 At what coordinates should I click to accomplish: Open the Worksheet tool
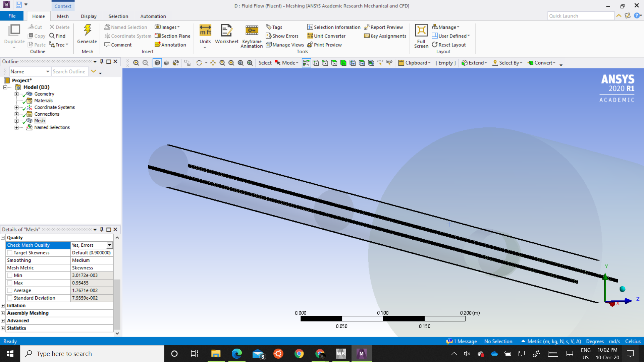pos(226,34)
